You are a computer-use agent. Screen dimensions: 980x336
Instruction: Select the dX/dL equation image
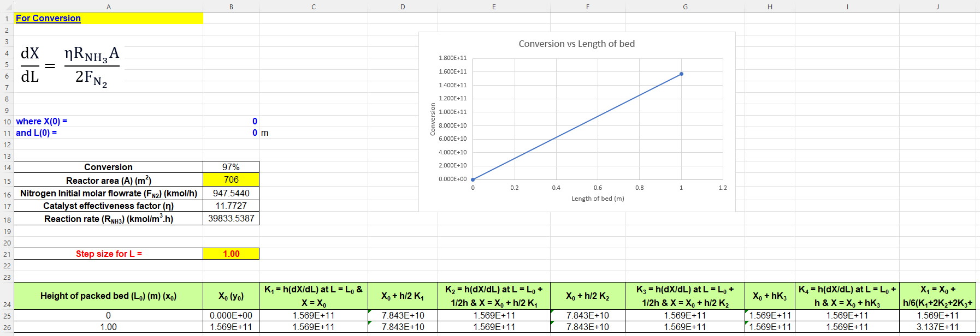(70, 68)
